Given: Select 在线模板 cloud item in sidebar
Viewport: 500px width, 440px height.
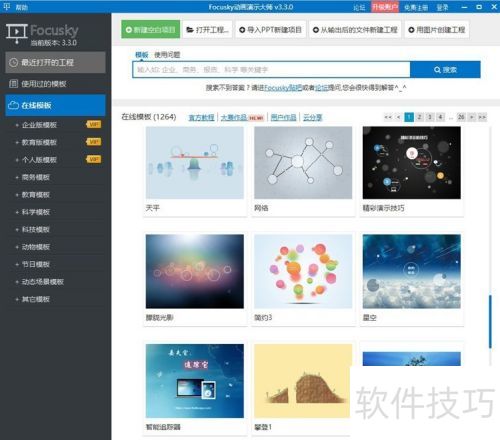Looking at the screenshot, I should (x=55, y=105).
